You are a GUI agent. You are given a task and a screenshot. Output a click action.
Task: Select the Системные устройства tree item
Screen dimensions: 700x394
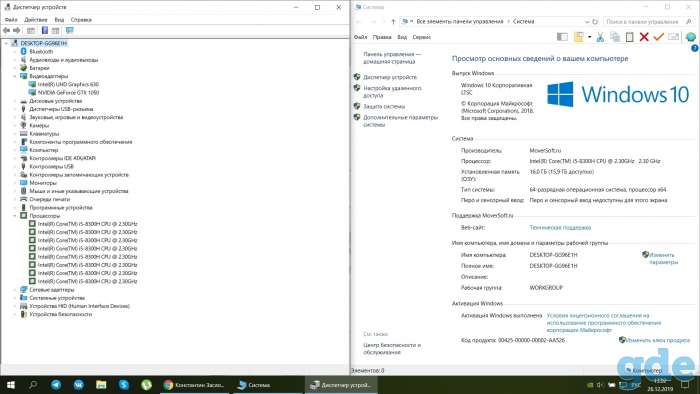[x=57, y=298]
